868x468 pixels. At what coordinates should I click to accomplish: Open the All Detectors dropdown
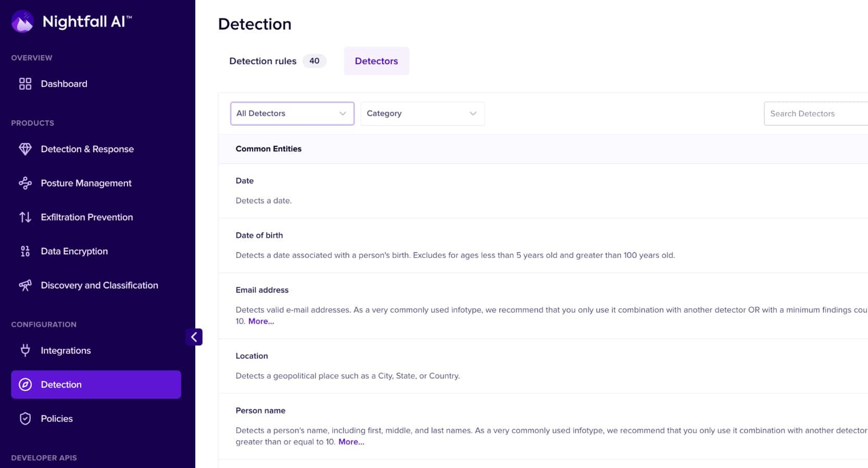[x=292, y=114]
